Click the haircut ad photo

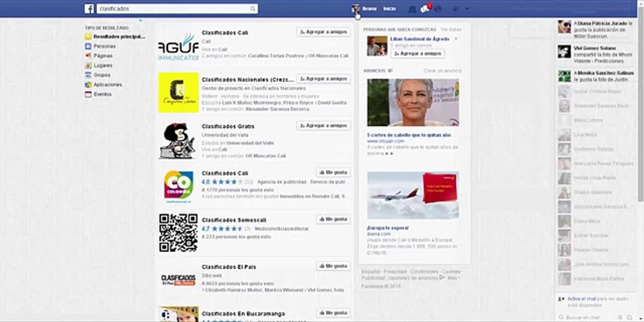coord(413,102)
